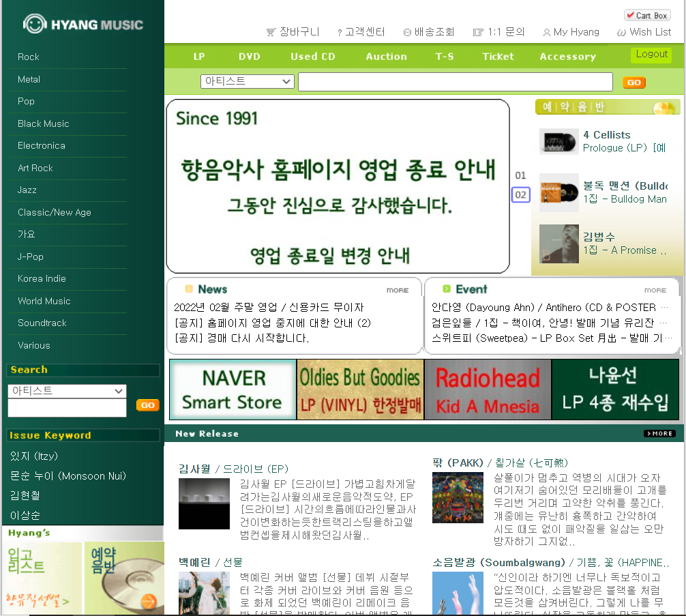Select the Soundtrack genre
The image size is (686, 616).
click(42, 323)
